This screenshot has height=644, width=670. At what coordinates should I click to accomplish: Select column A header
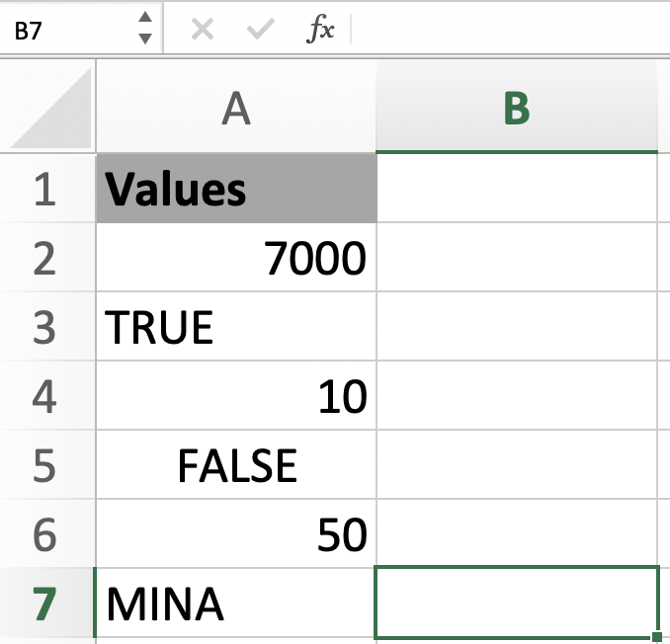coord(236,110)
